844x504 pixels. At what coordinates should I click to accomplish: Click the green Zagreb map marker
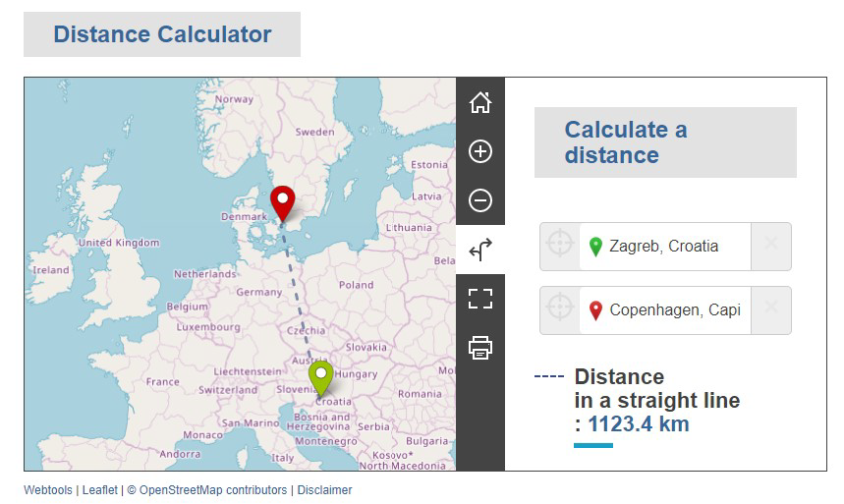[x=320, y=375]
